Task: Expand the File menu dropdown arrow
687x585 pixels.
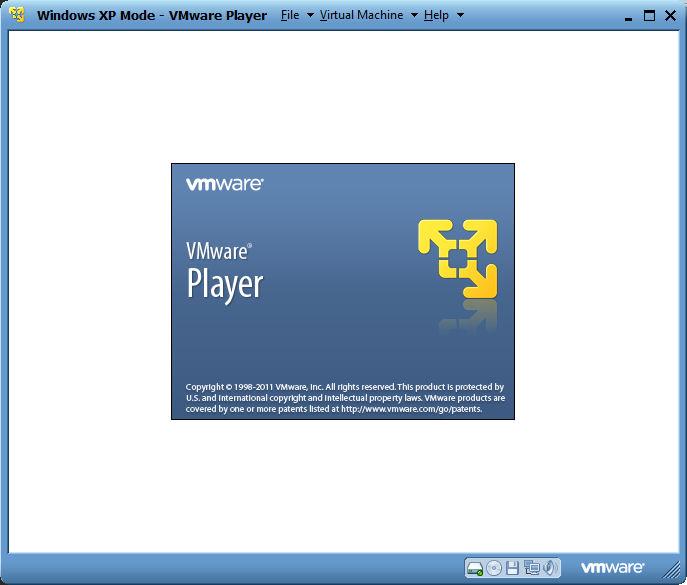Action: (310, 16)
